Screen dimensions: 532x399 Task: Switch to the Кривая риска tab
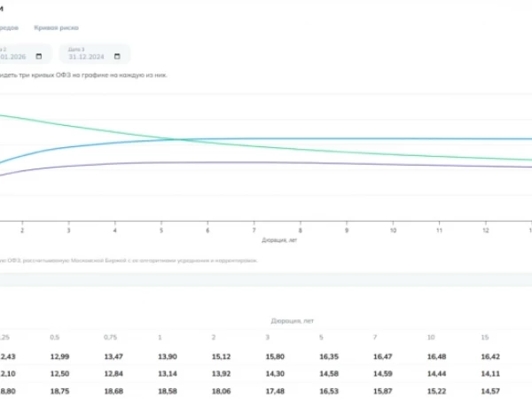57,27
